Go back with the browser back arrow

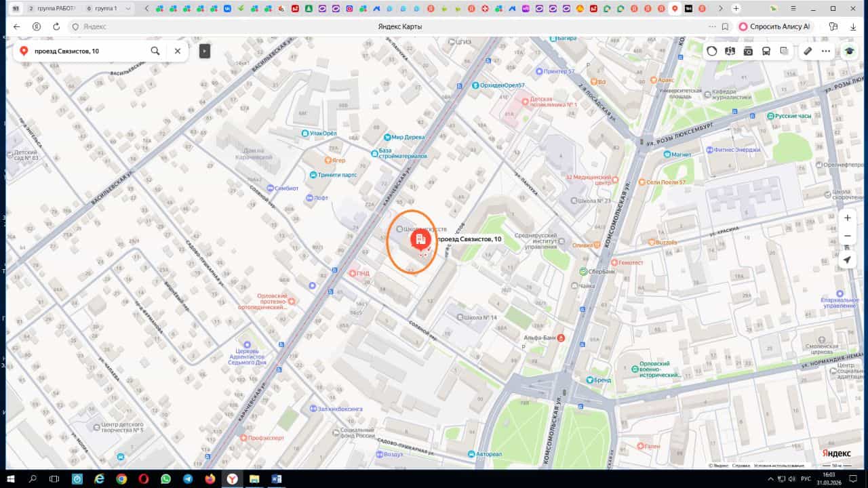click(17, 26)
